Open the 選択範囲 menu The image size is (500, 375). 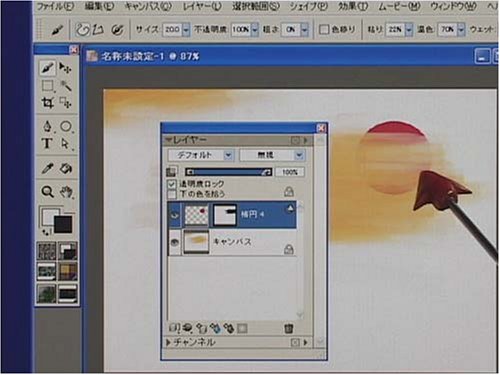256,6
